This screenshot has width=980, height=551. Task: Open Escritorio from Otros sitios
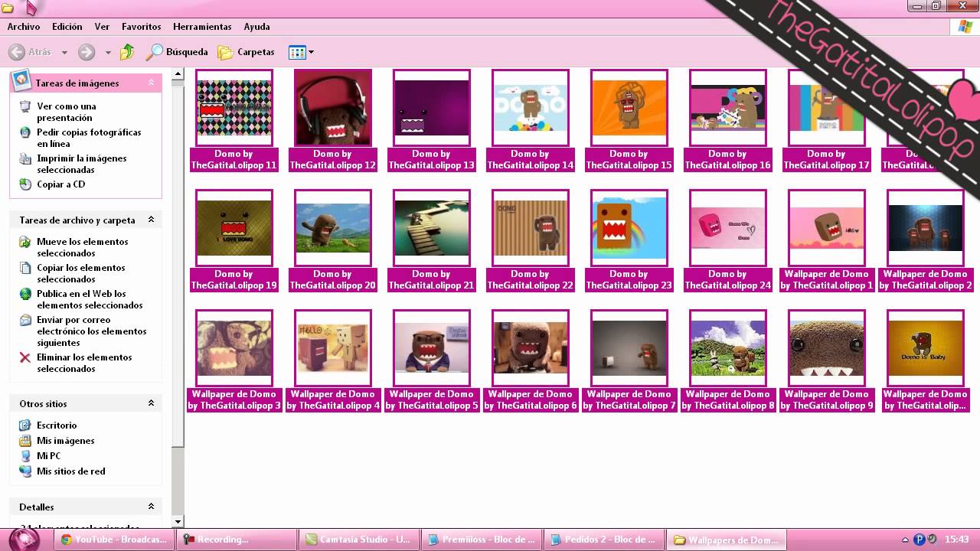click(x=57, y=425)
